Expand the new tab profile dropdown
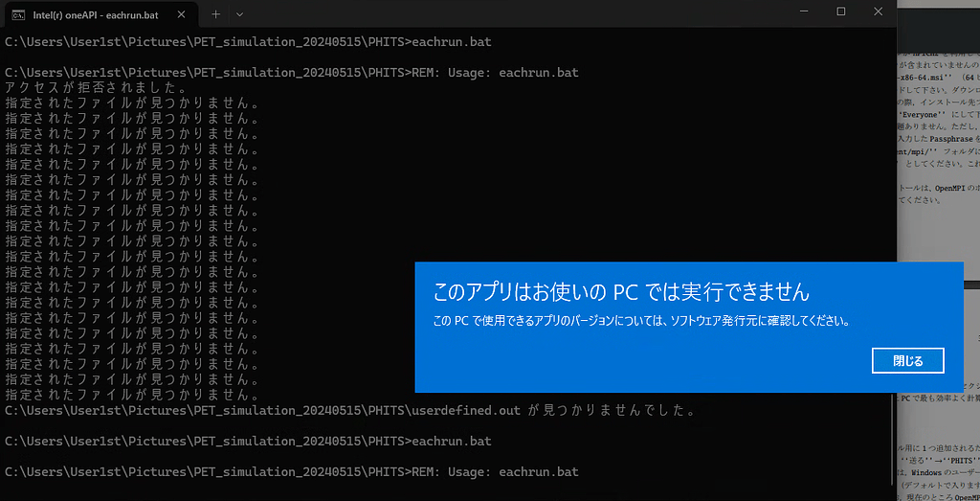Viewport: 980px width, 501px height. (x=239, y=13)
